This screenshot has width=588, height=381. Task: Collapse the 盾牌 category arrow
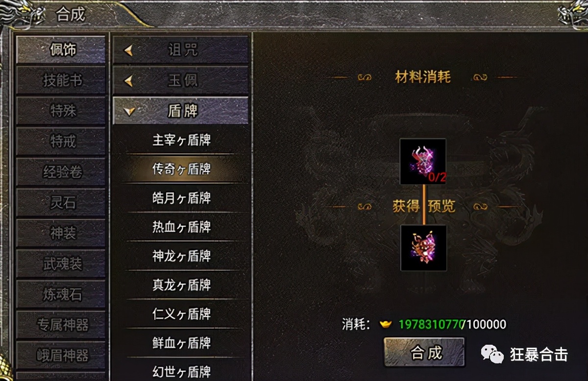coord(129,112)
